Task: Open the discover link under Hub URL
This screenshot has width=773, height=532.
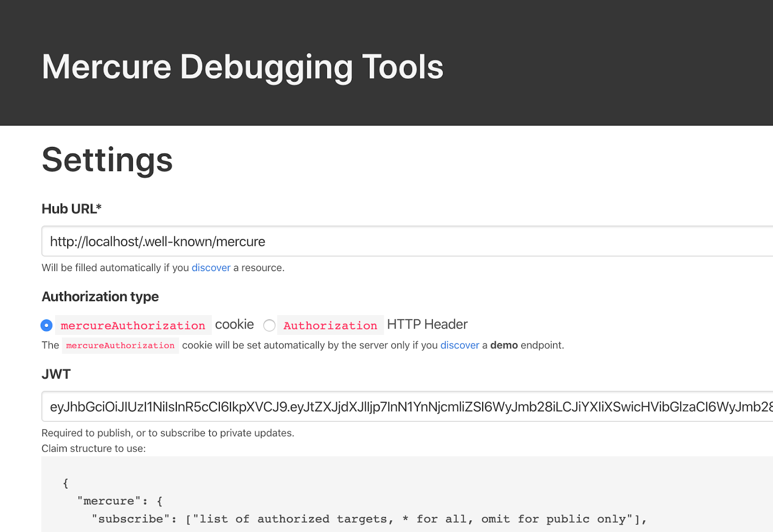Action: point(211,268)
